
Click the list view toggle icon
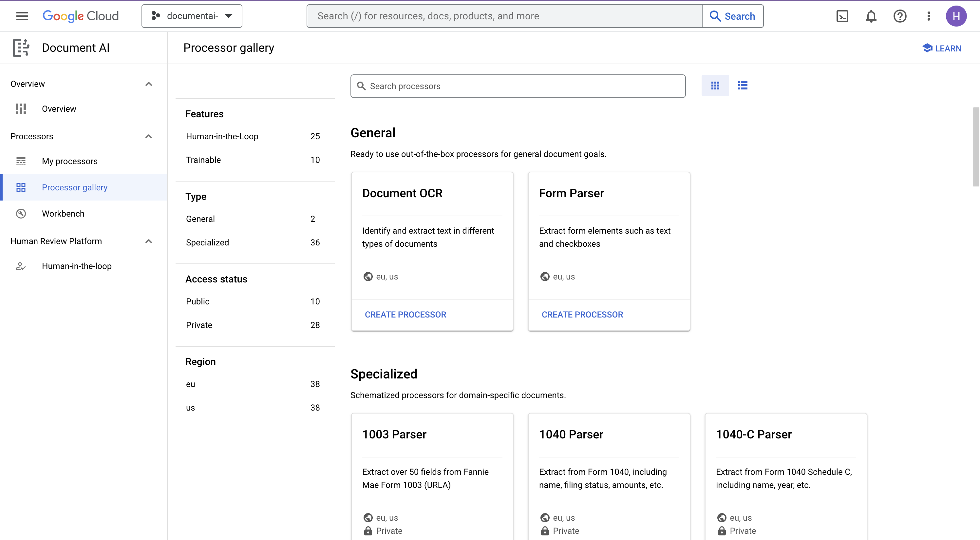(742, 85)
